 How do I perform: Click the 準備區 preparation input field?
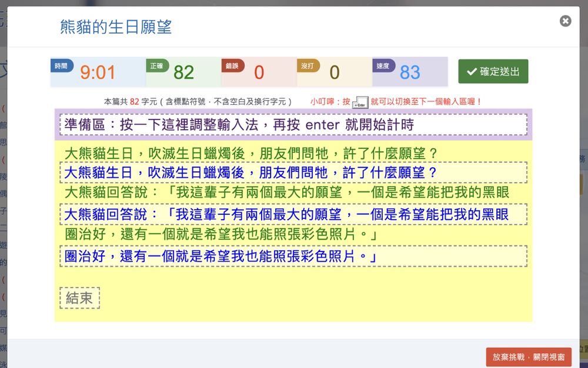coord(293,125)
